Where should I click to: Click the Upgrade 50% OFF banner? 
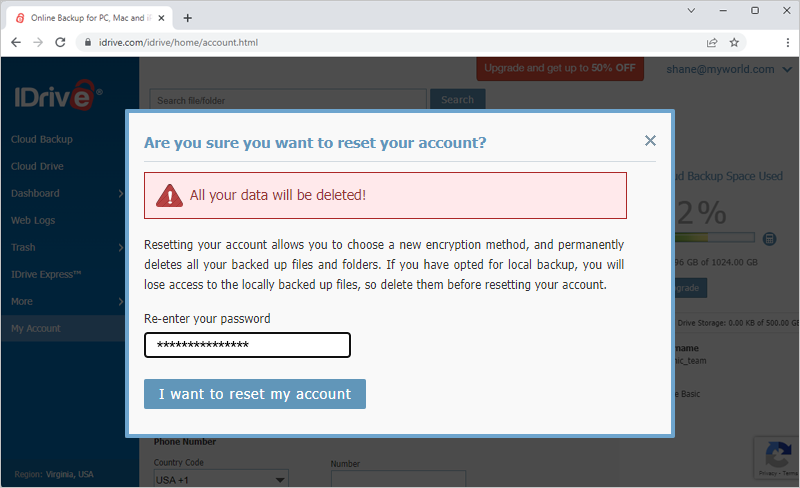click(x=560, y=68)
